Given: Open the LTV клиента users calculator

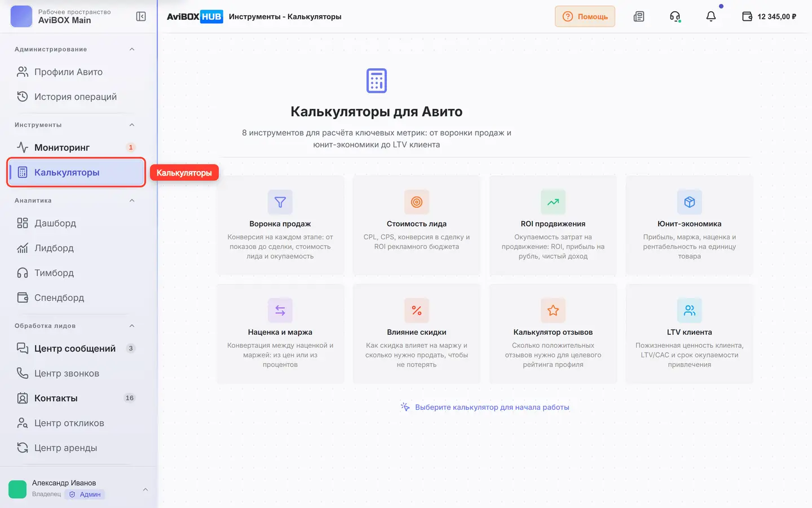Looking at the screenshot, I should tap(690, 334).
